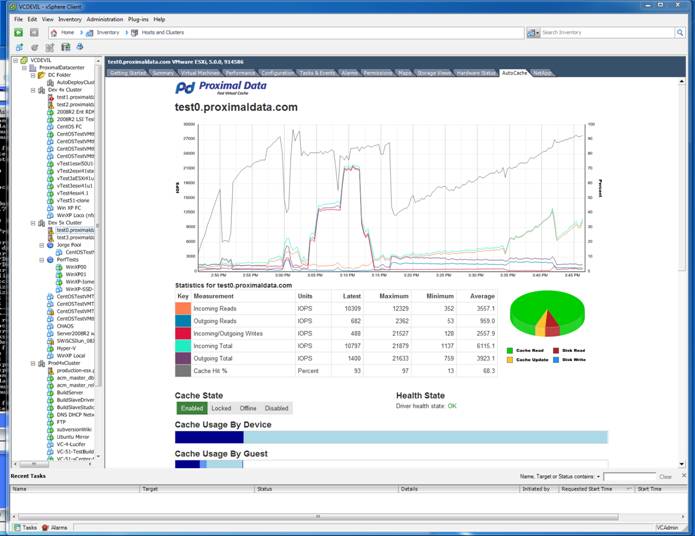695x536 pixels.
Task: Click the CHAOS virtual machine icon
Action: pos(51,326)
